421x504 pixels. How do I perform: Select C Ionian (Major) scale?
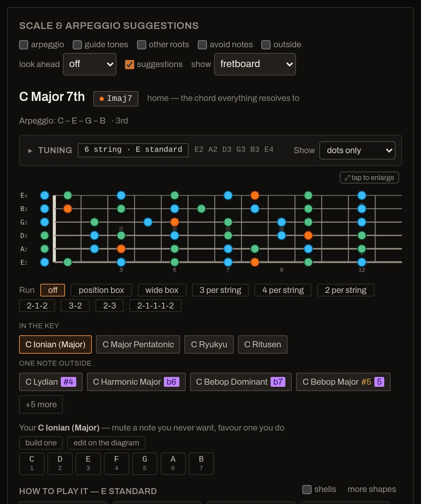pyautogui.click(x=55, y=344)
